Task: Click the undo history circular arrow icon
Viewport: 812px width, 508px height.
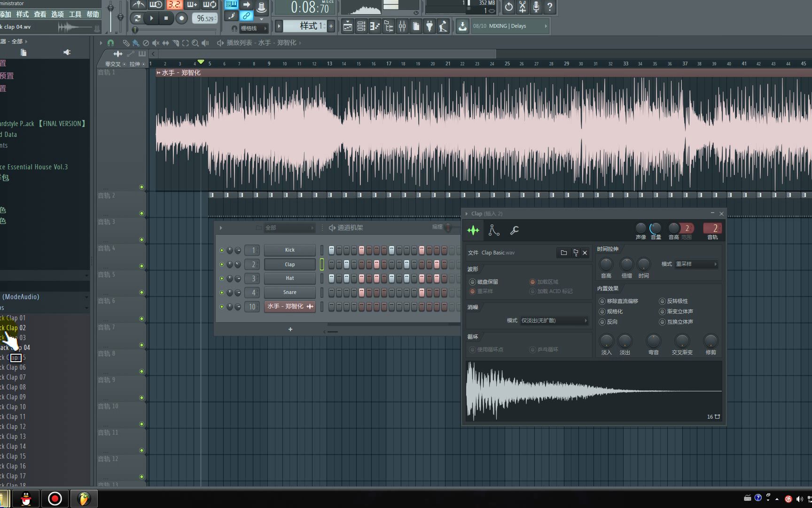Action: tap(508, 7)
